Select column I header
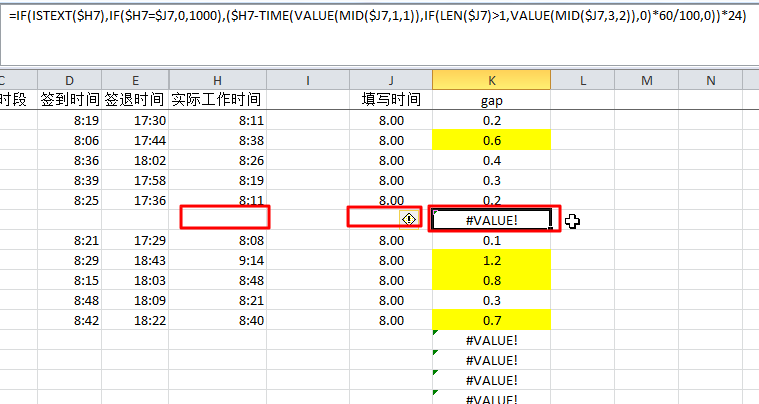Image resolution: width=759 pixels, height=404 pixels. tap(308, 80)
